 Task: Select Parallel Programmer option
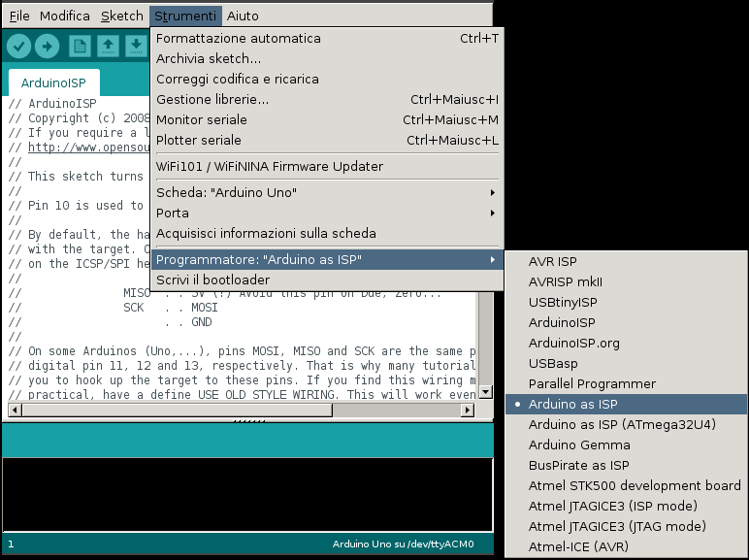(x=626, y=383)
